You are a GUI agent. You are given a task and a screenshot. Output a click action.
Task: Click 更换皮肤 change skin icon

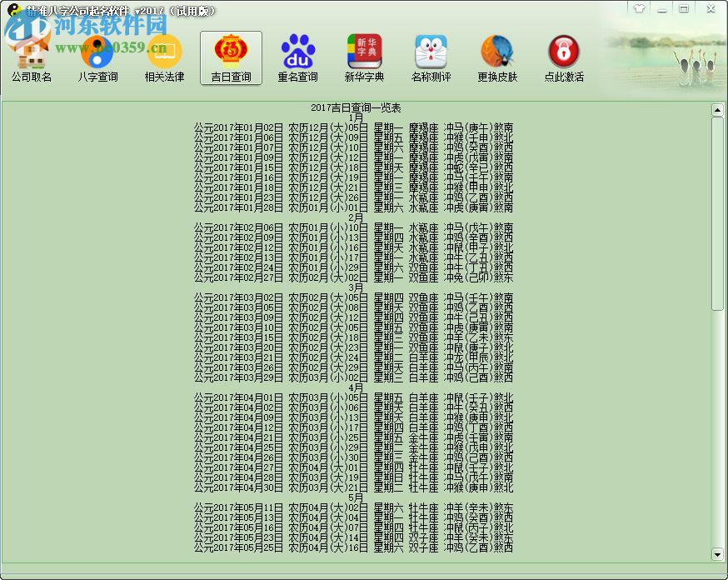tap(497, 58)
